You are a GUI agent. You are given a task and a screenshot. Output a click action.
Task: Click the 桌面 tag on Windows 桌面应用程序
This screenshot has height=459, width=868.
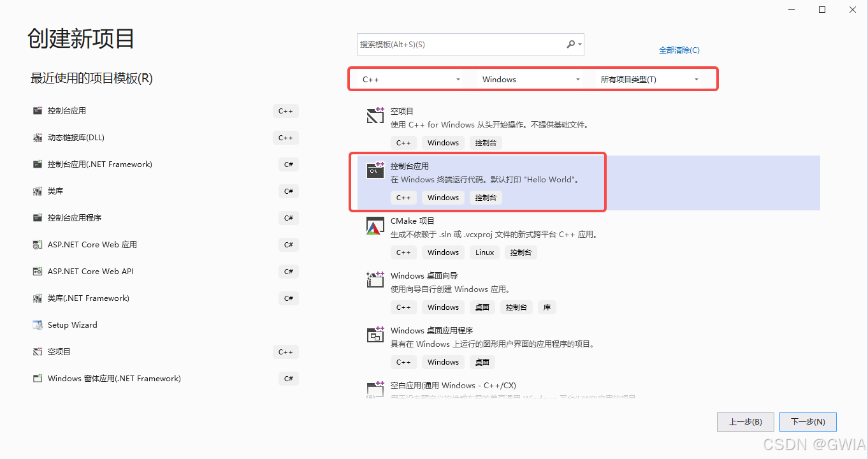click(x=482, y=362)
